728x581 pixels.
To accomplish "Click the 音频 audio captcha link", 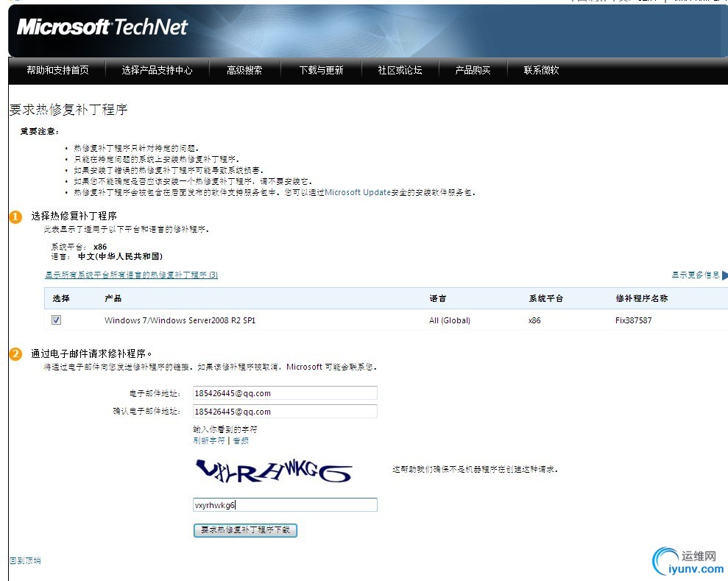I will pyautogui.click(x=241, y=440).
